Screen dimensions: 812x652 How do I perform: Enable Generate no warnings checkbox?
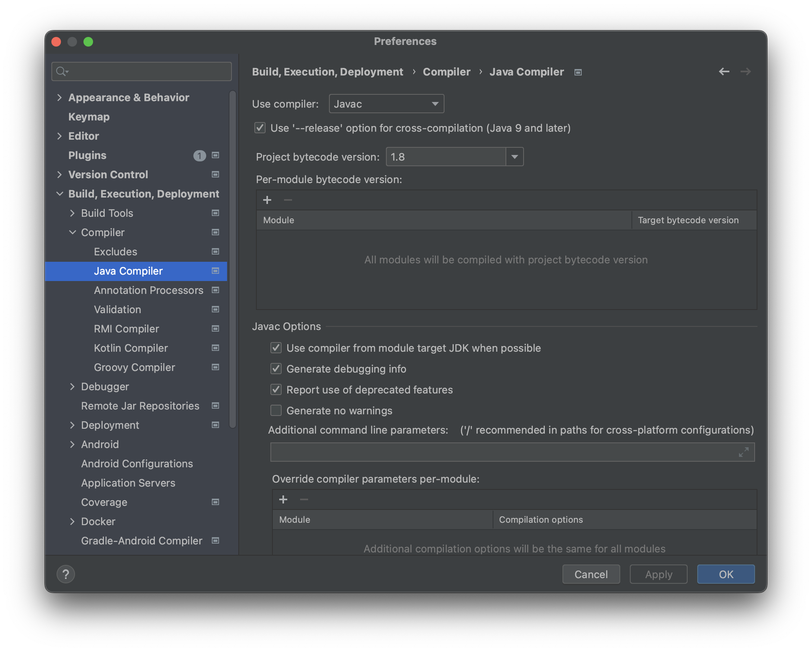coord(276,410)
